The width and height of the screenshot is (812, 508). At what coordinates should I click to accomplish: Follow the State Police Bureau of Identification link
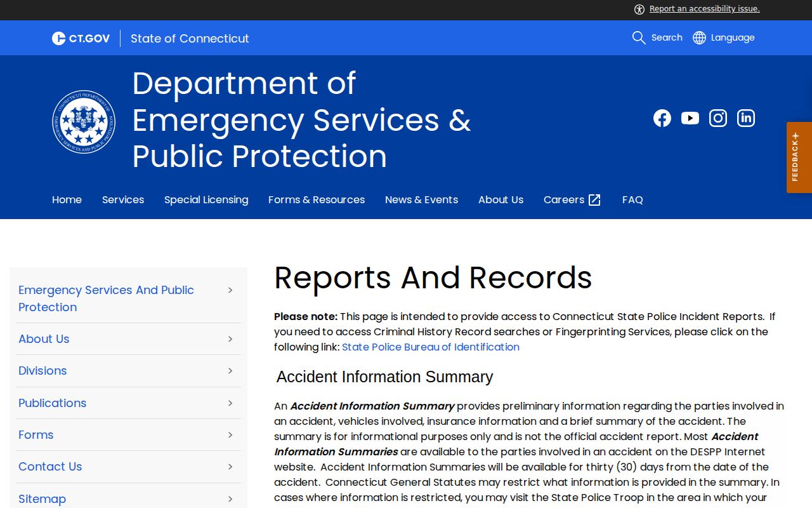point(431,347)
